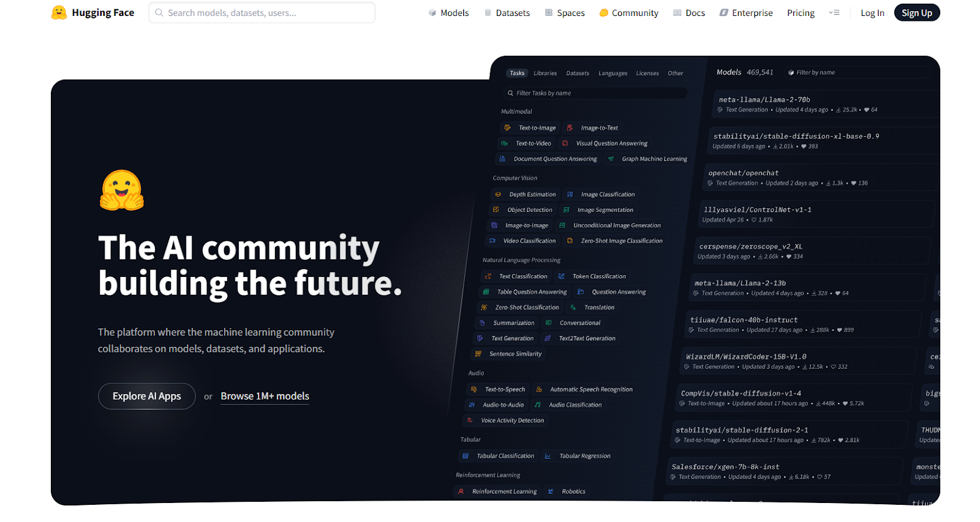
Task: Click the Hugging Face brand name
Action: (x=103, y=13)
